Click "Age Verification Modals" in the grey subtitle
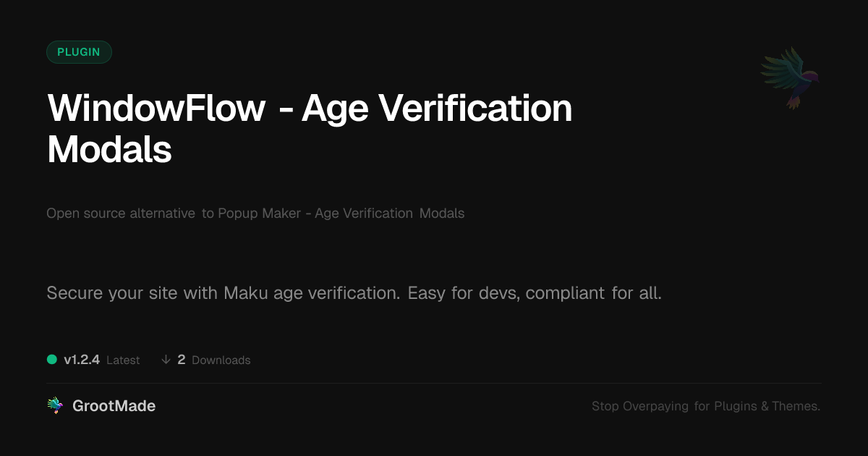The image size is (868, 456). point(390,214)
